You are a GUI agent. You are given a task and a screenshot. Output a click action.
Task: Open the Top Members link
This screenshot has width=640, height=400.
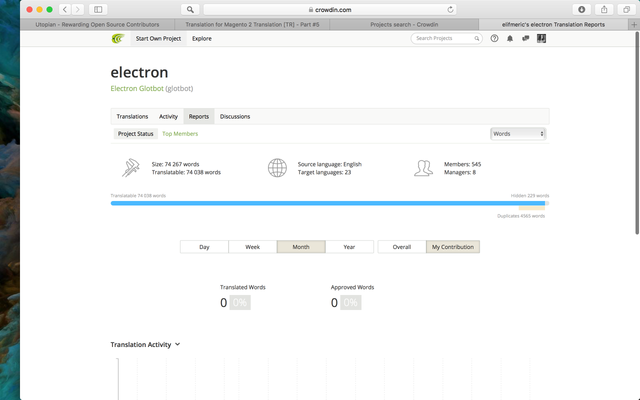(180, 133)
